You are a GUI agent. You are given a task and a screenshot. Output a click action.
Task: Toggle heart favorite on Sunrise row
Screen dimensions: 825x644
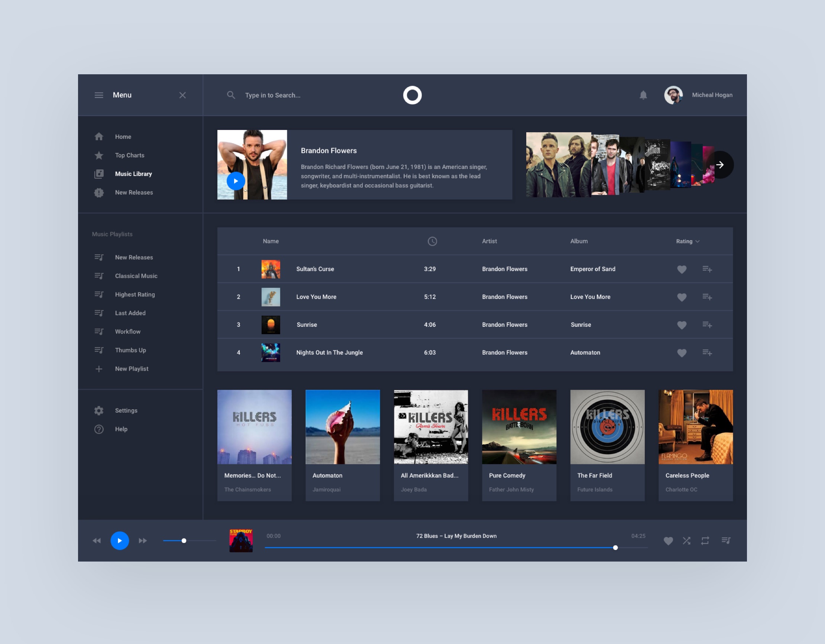[x=682, y=325]
